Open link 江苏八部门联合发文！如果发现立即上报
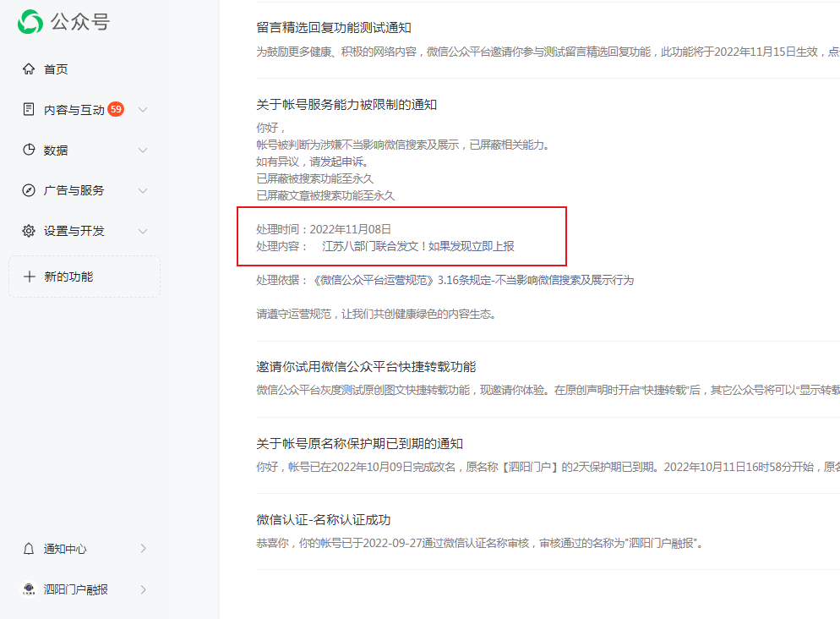840x619 pixels. (x=417, y=246)
